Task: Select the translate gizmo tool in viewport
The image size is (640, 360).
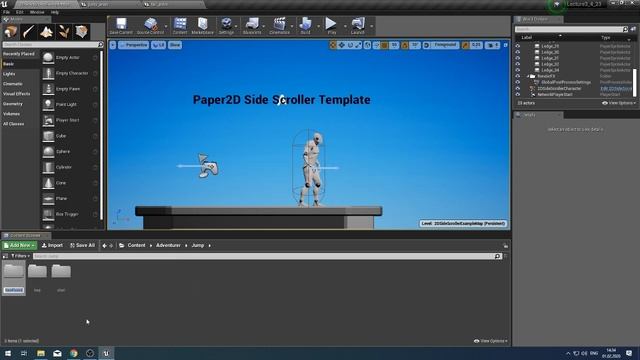Action: tap(341, 45)
